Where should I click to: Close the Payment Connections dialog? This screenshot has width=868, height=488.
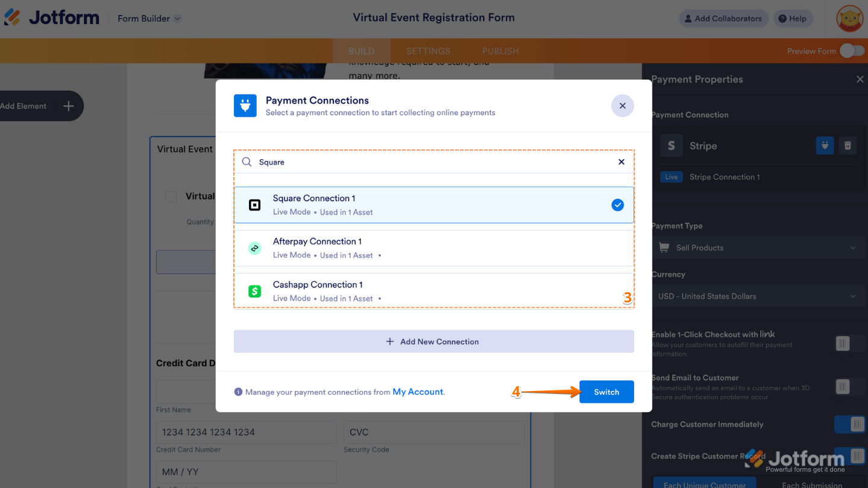click(623, 105)
